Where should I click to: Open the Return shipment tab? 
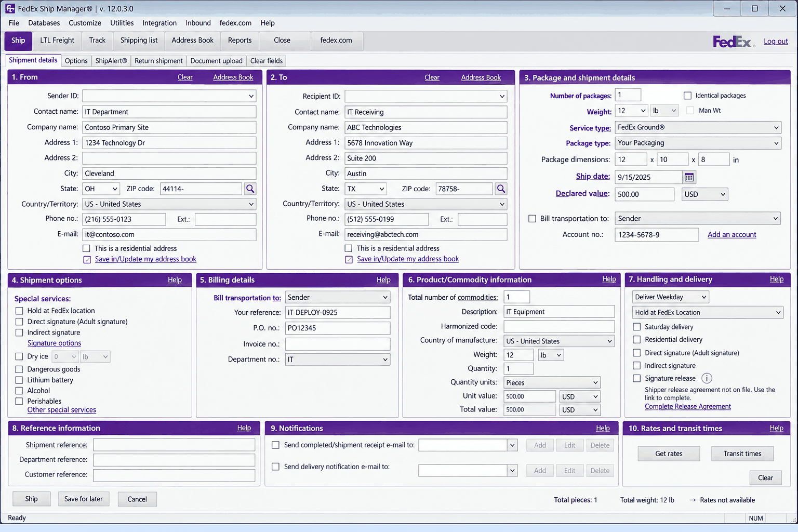tap(158, 61)
